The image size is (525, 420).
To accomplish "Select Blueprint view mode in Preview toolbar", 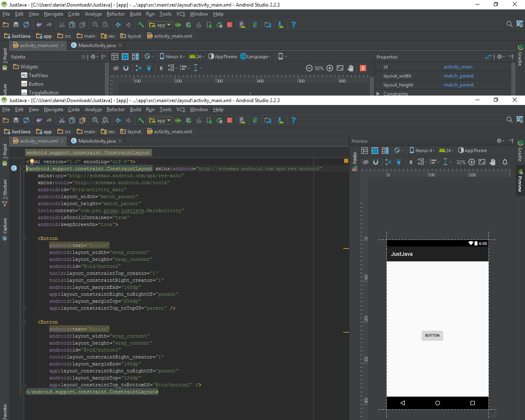I will pyautogui.click(x=375, y=151).
